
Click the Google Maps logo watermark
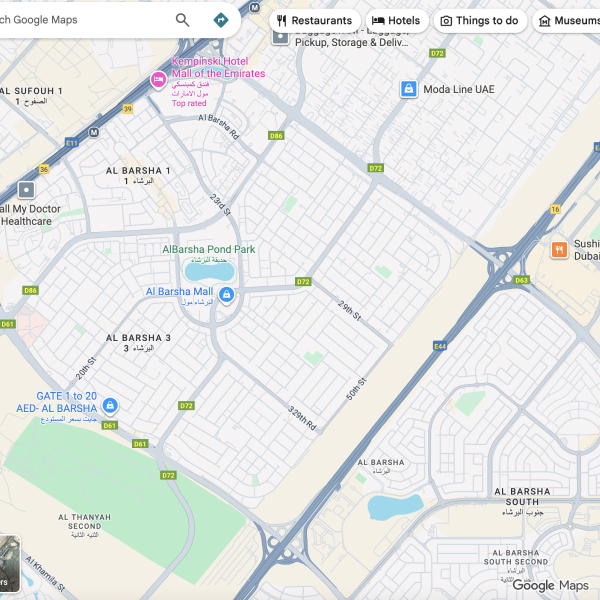[x=550, y=585]
